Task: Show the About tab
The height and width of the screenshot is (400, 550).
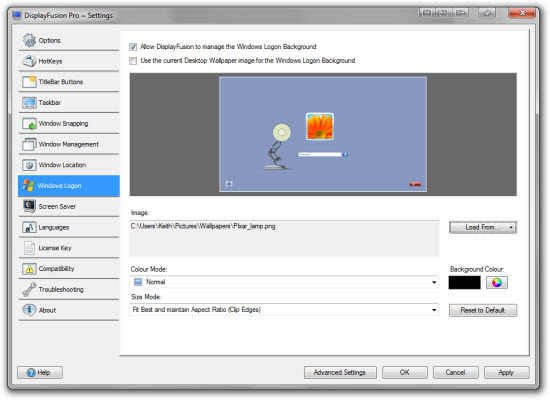Action: (x=69, y=310)
